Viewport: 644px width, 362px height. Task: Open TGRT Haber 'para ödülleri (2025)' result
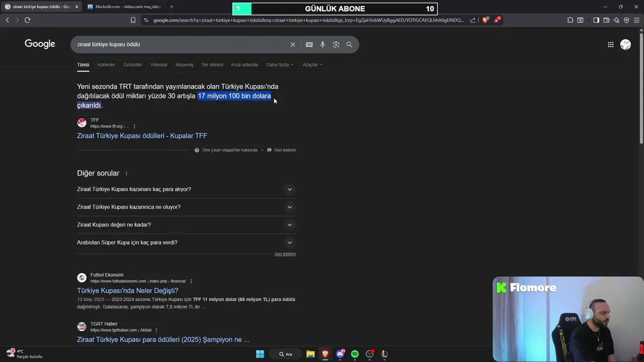pyautogui.click(x=163, y=340)
